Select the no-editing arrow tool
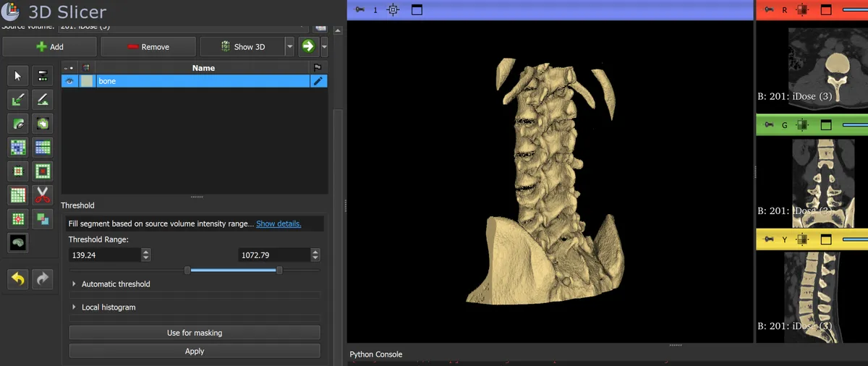This screenshot has width=868, height=366. pos(18,76)
